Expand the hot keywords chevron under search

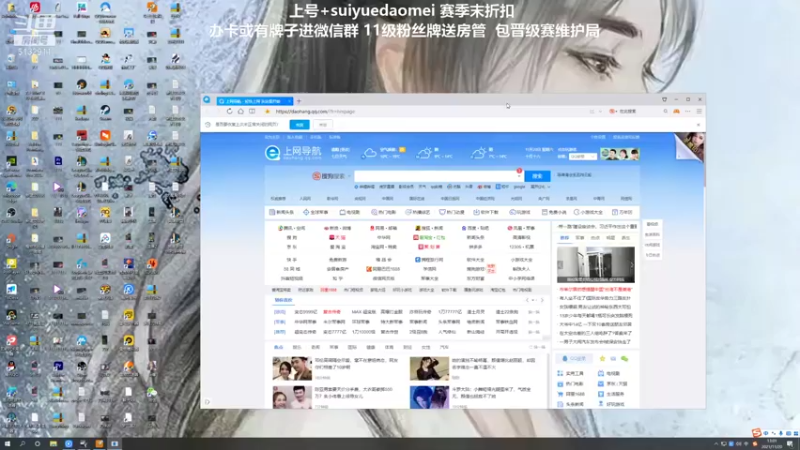549,187
